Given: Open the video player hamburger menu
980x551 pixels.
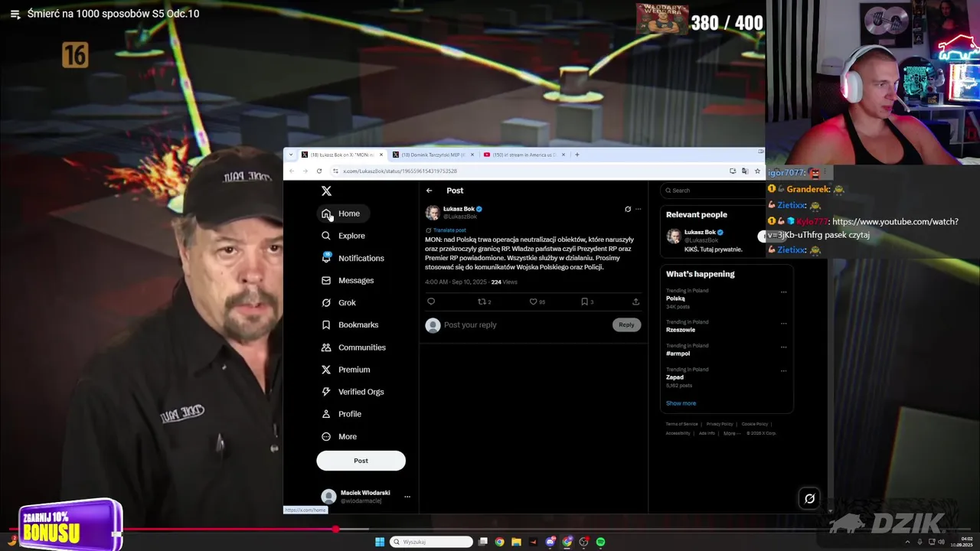Looking at the screenshot, I should (x=15, y=14).
